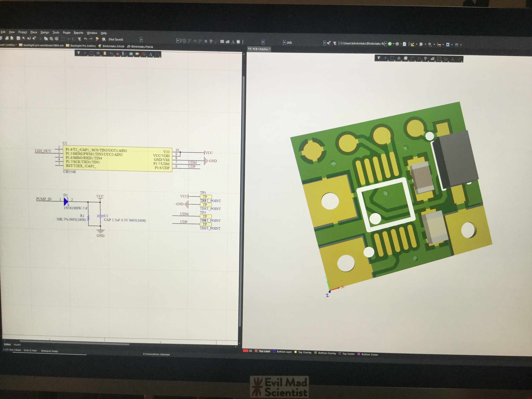
Task: Click the Redo arrow in toolbar
Action: click(x=91, y=39)
